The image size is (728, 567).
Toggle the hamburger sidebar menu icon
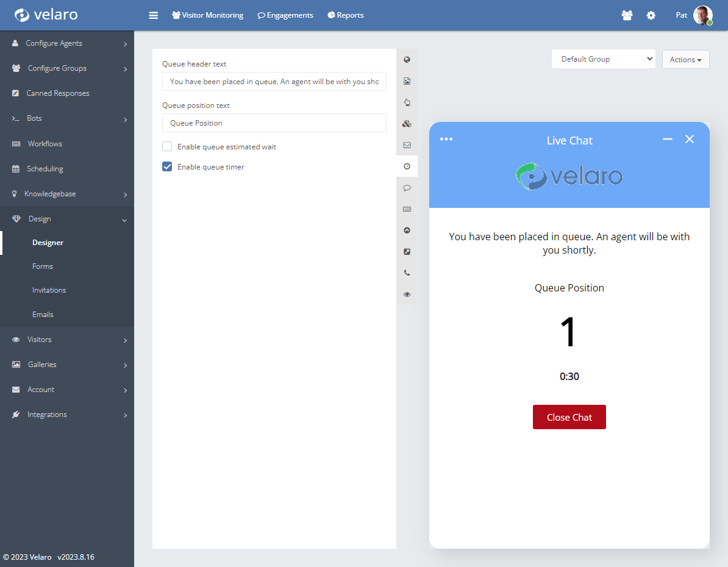coord(154,15)
